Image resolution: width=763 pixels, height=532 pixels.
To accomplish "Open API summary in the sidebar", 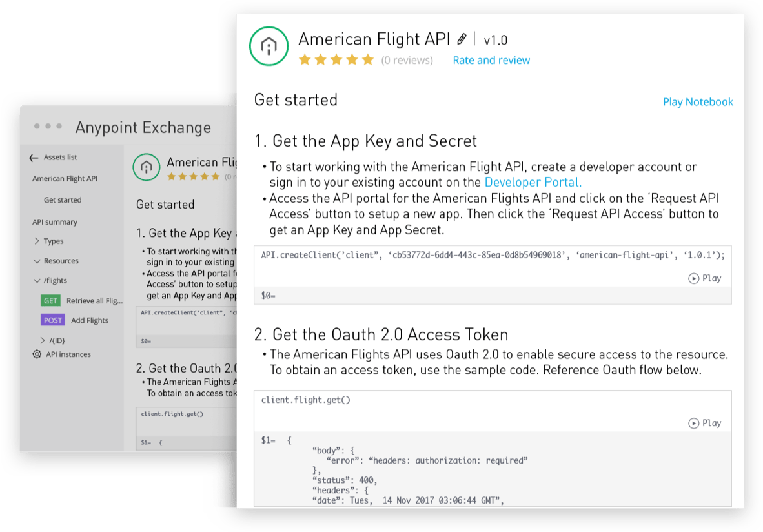I will pyautogui.click(x=54, y=222).
